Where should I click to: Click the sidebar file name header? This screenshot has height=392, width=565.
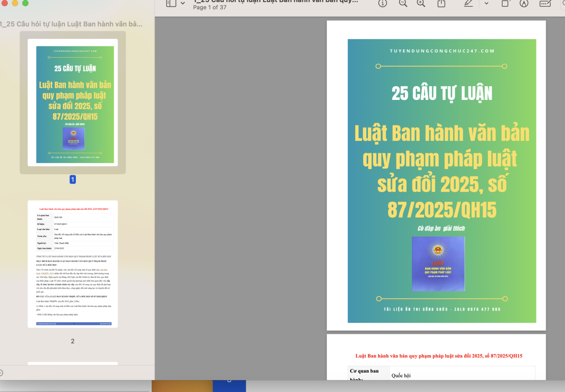coord(72,24)
